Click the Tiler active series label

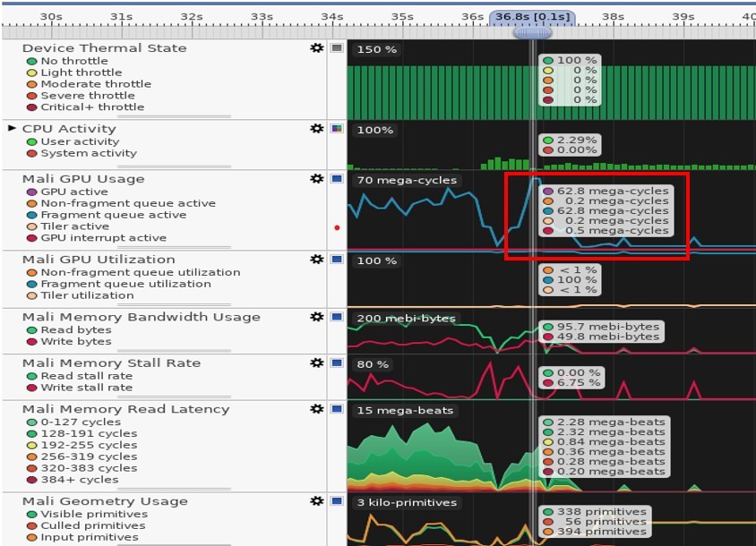pos(74,226)
